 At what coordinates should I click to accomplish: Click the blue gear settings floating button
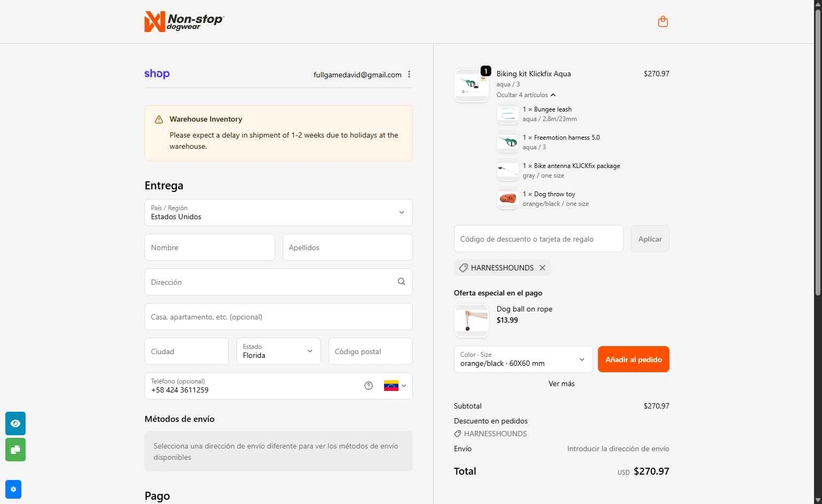coord(13,490)
